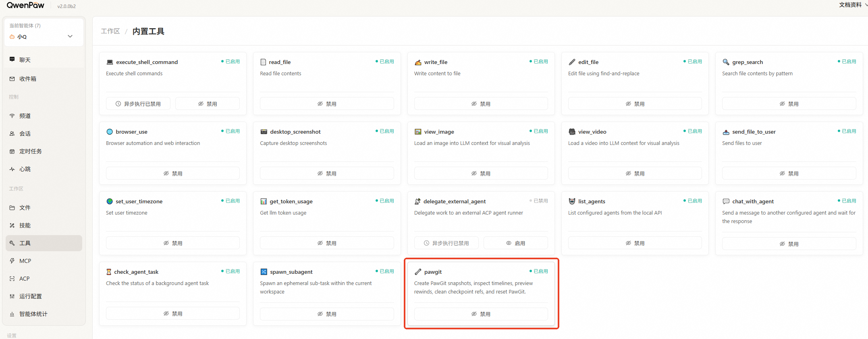Viewport: 868px width, 339px height.
Task: Click the execute_shell_command terminal icon
Action: point(110,62)
